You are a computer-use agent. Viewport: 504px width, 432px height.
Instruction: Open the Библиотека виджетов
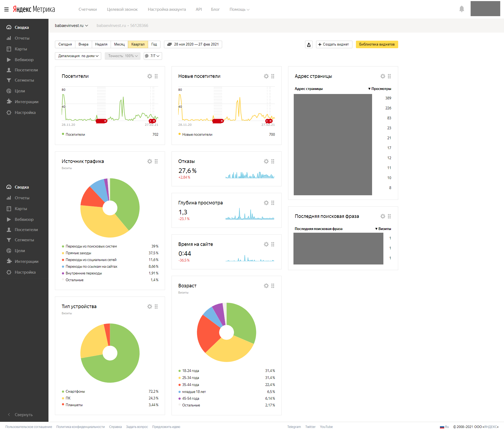click(x=377, y=44)
